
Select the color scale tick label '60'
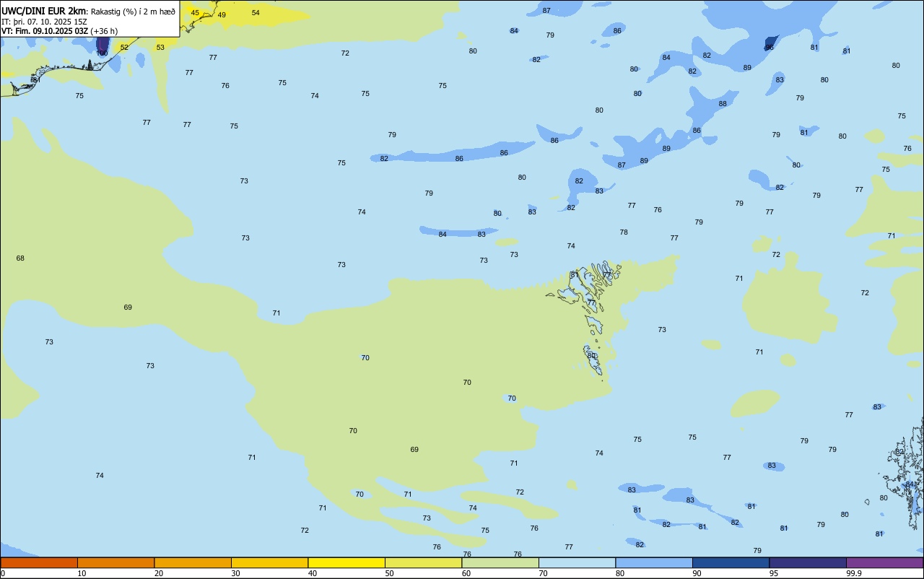click(x=466, y=573)
